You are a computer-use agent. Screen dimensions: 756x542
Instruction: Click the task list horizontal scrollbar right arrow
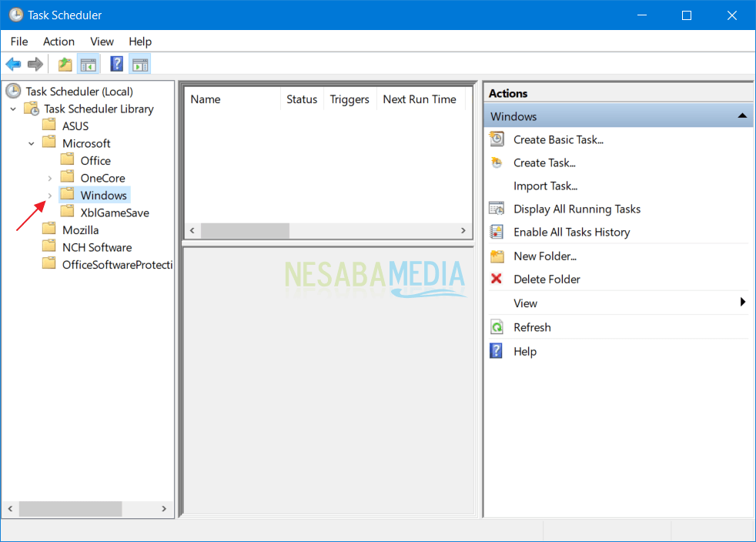click(x=463, y=230)
